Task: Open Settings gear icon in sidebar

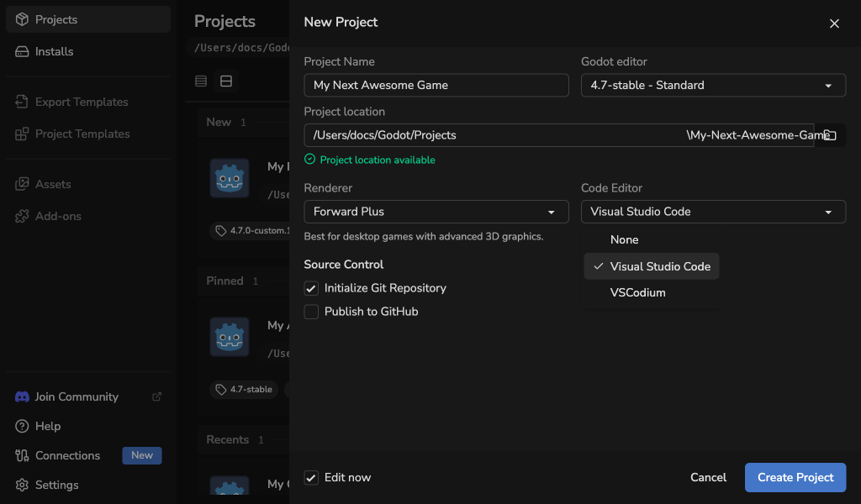Action: (x=22, y=485)
